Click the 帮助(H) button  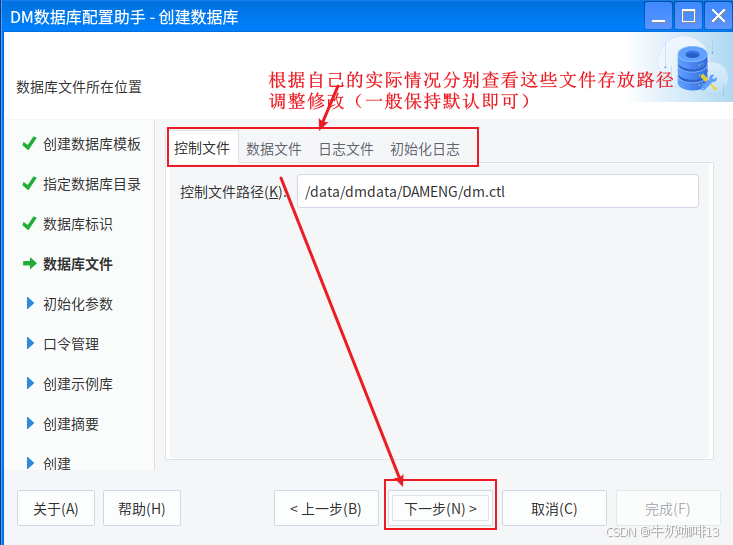pyautogui.click(x=142, y=509)
